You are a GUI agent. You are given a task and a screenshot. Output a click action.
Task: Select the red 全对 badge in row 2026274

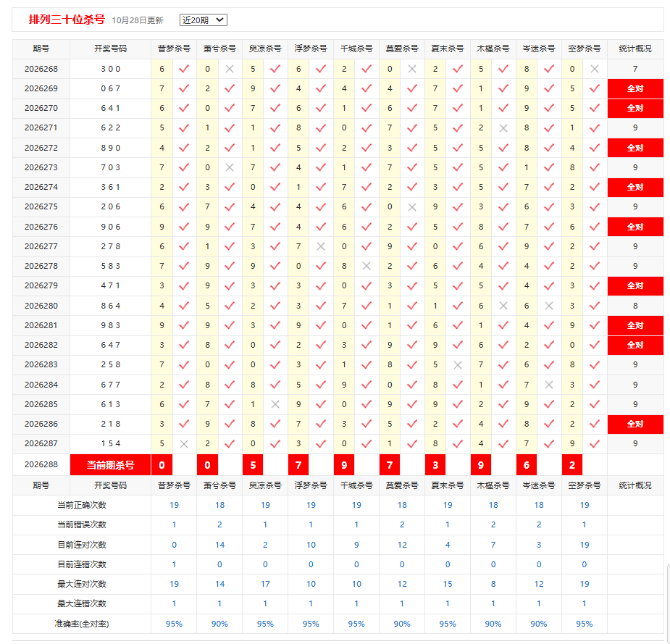[x=635, y=187]
